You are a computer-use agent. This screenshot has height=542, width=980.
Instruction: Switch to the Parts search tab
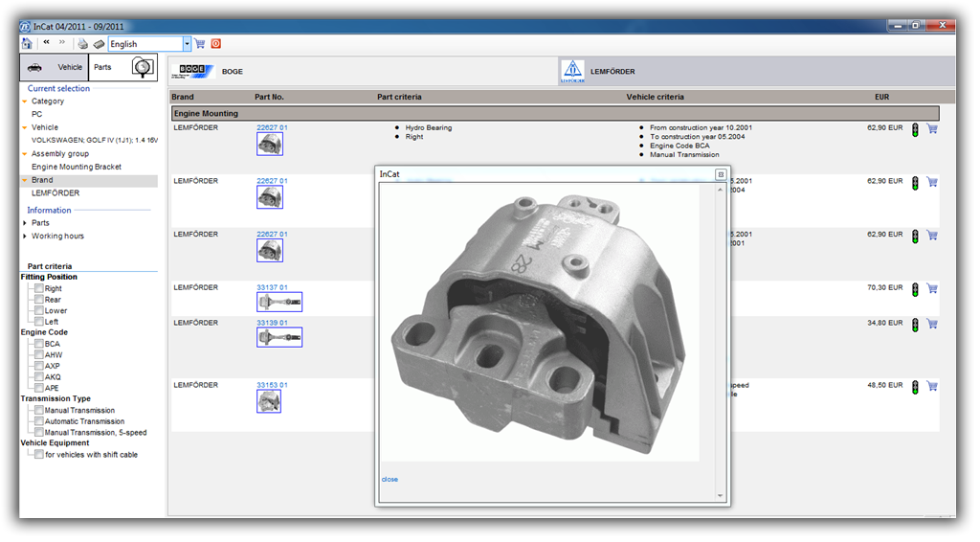(x=122, y=67)
